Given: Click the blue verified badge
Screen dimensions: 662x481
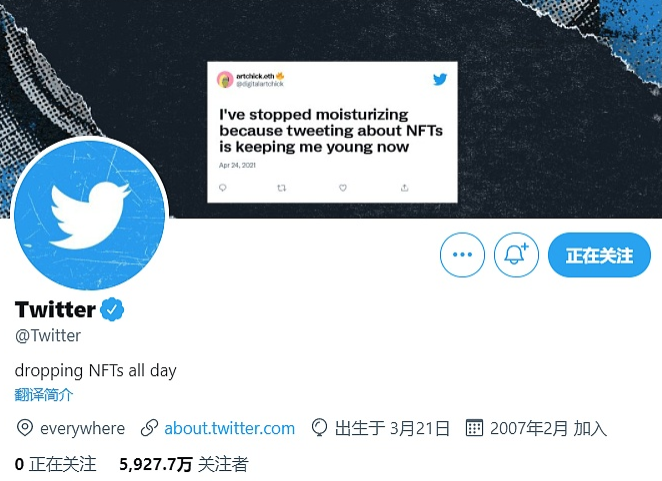Looking at the screenshot, I should (112, 310).
